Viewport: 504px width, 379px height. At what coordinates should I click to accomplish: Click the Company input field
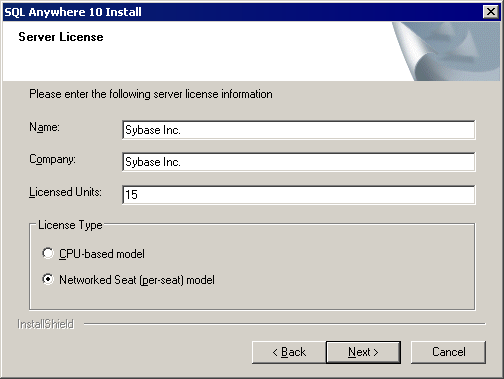click(299, 162)
